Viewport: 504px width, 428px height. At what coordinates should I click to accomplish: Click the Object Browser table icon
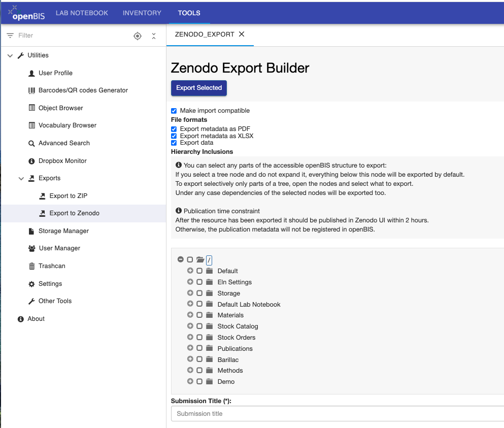coord(31,108)
